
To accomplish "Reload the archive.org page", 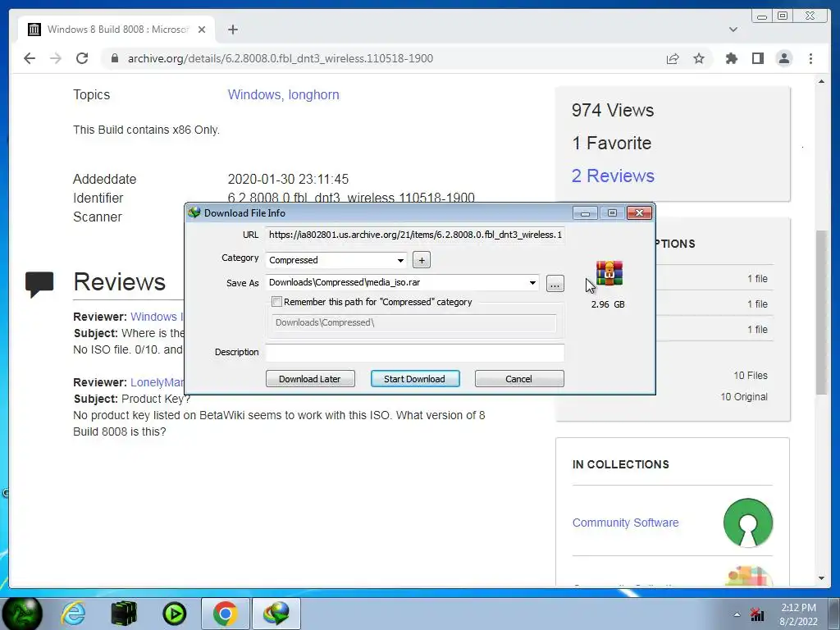I will click(x=82, y=58).
